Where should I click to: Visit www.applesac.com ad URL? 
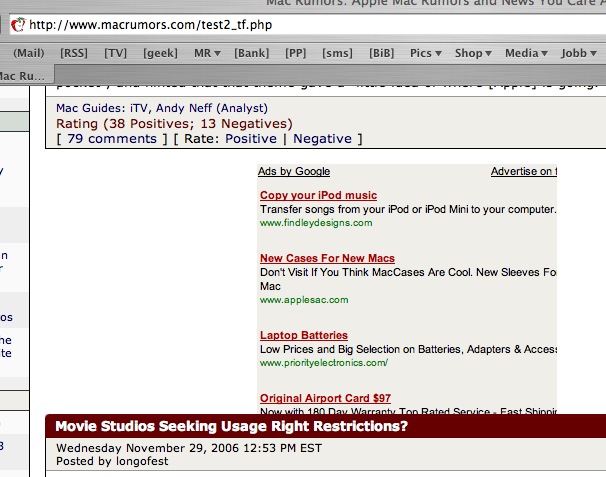(x=304, y=300)
